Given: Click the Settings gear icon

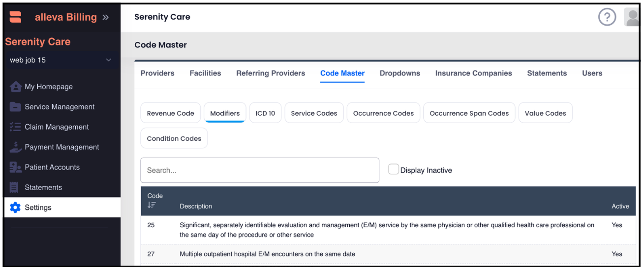Looking at the screenshot, I should 16,207.
